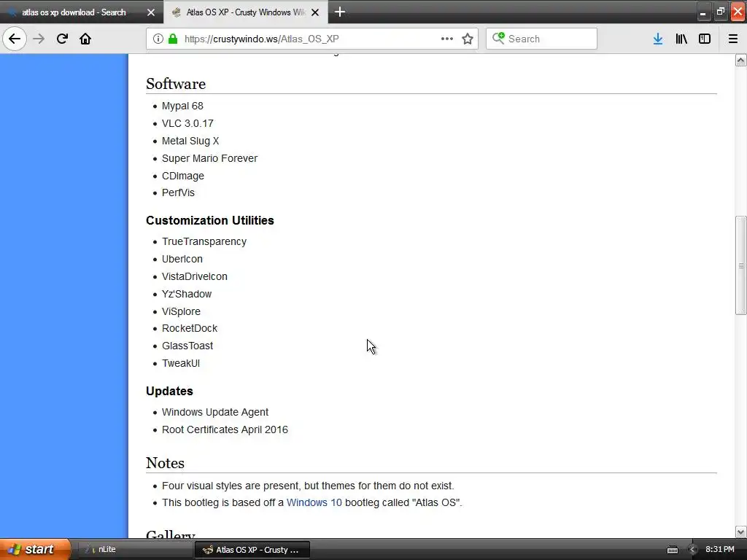Click the Yz'Shadow entry
The image size is (747, 560).
[x=187, y=294]
